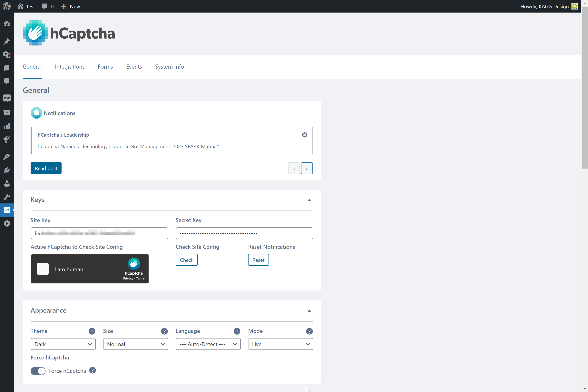
Task: Click into the Secret Key field
Action: coord(244,233)
